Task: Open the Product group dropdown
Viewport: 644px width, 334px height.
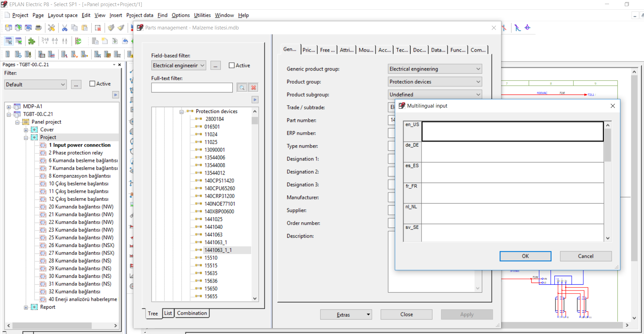Action: (435, 82)
